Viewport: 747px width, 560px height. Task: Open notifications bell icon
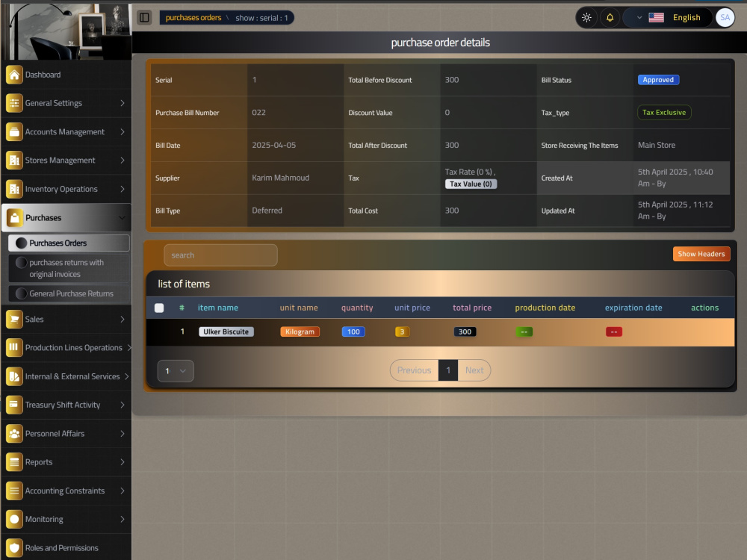click(610, 18)
